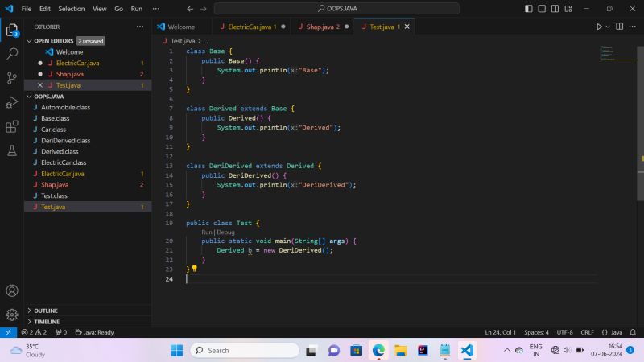Screen dimensions: 644x362
Task: Click the editor minimap preview
Action: pos(617,53)
